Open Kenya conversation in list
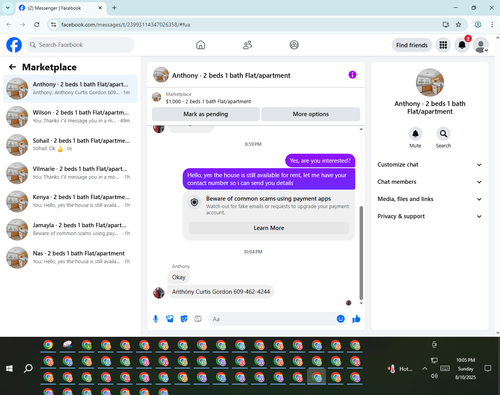Viewport: 500px width, 395px height. pyautogui.click(x=70, y=201)
